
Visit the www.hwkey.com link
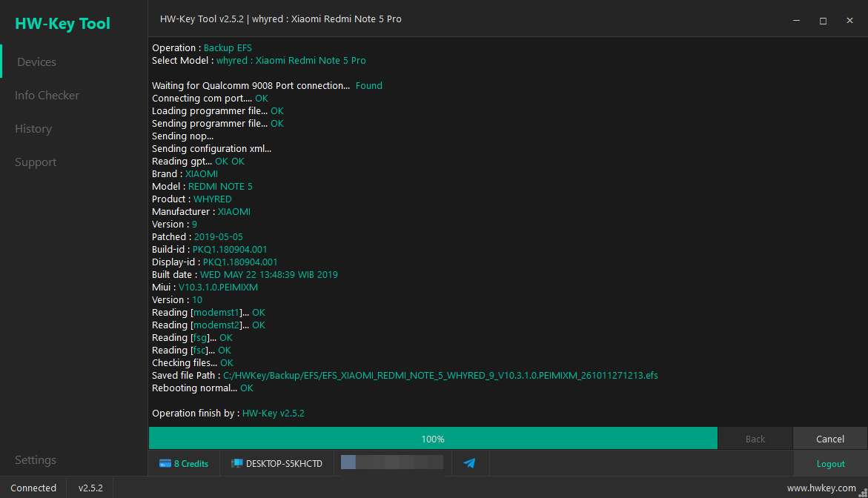821,488
